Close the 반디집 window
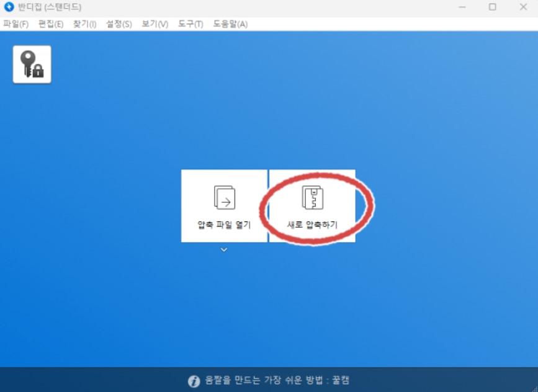This screenshot has height=392, width=538. click(523, 7)
